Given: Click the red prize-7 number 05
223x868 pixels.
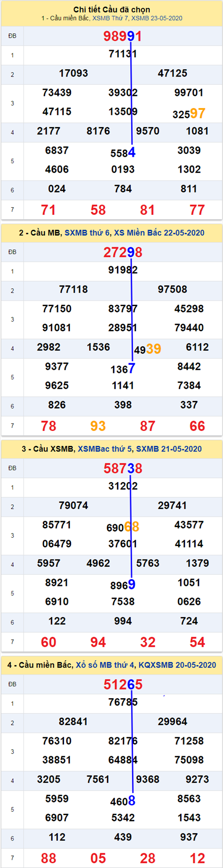Looking at the screenshot, I should pos(98,858).
